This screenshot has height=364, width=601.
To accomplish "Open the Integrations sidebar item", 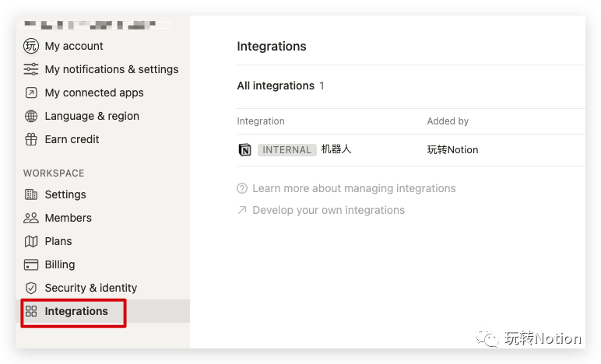I will [76, 311].
